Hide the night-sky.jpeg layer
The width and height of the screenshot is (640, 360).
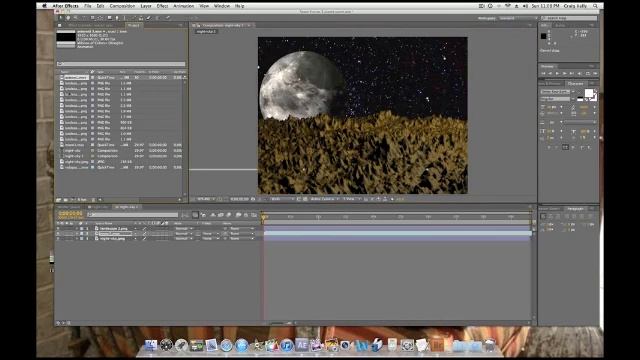[x=58, y=238]
